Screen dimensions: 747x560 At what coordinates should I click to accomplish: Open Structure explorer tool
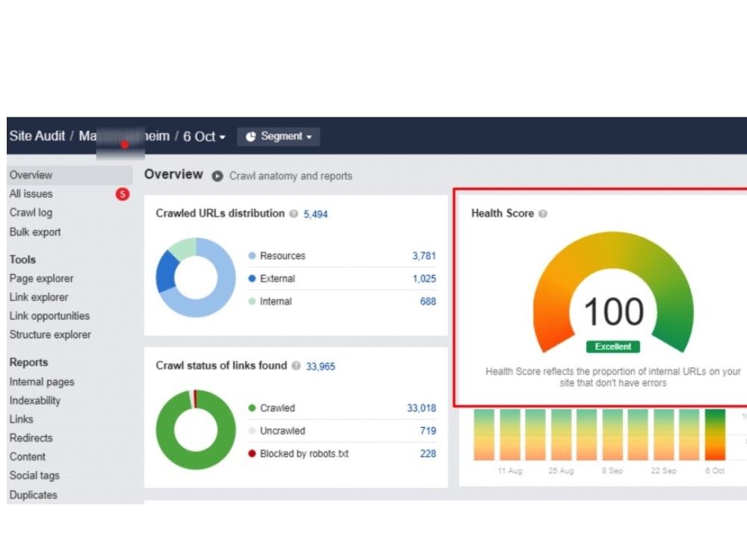[50, 335]
